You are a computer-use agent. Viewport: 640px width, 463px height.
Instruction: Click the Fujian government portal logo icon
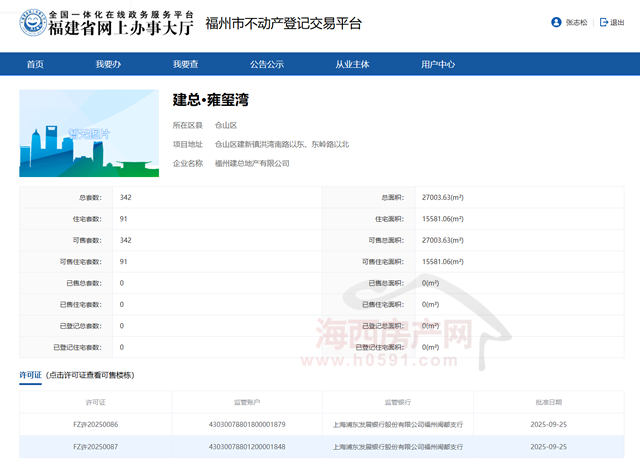click(31, 22)
